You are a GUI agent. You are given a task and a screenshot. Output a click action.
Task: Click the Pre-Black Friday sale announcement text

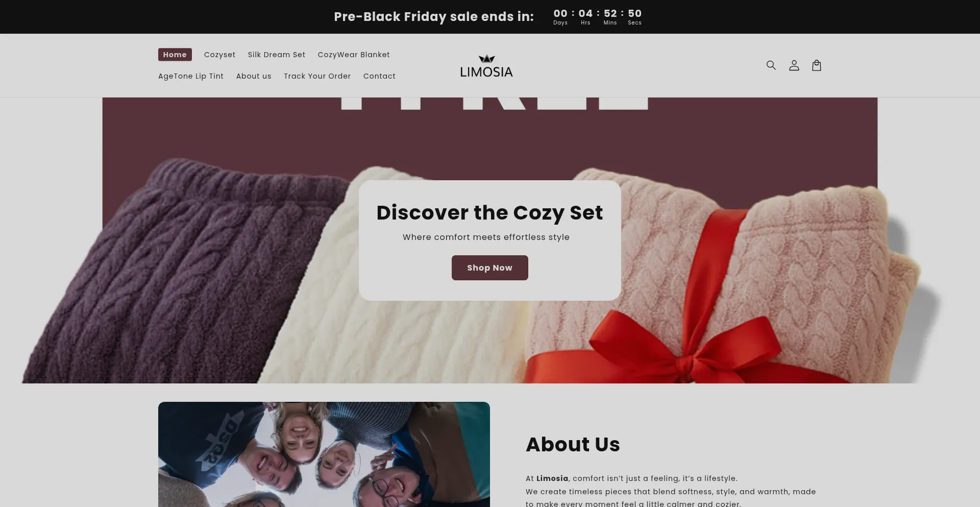[x=434, y=17]
